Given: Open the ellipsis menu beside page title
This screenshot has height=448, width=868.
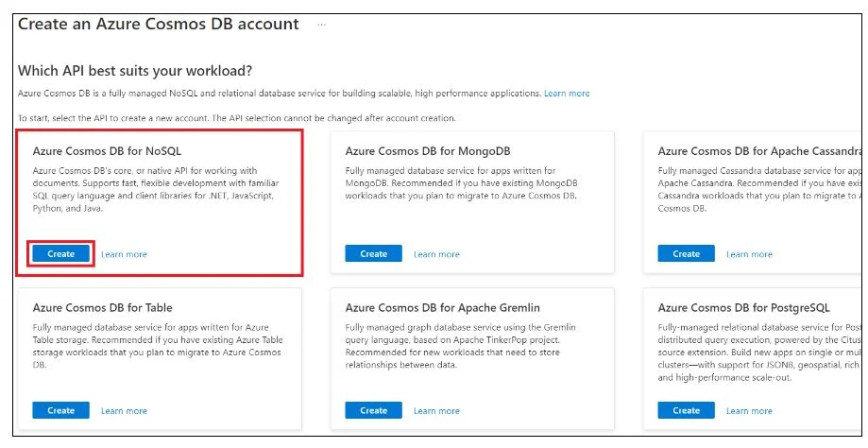Looking at the screenshot, I should (322, 25).
